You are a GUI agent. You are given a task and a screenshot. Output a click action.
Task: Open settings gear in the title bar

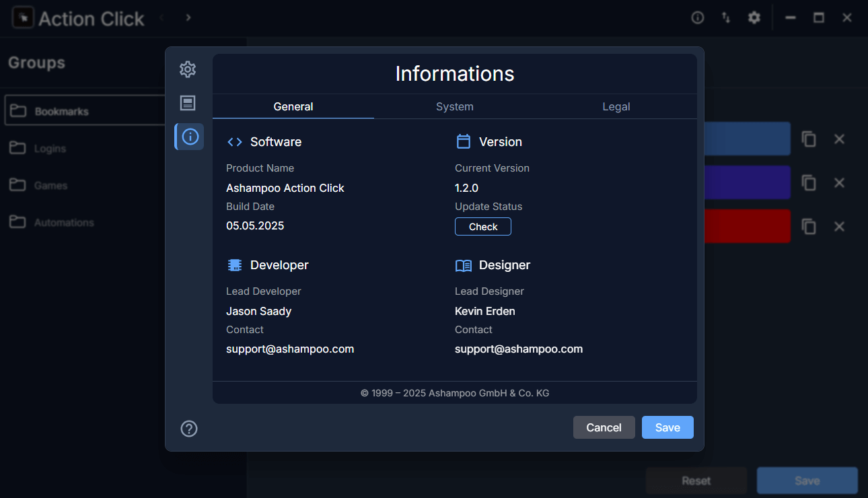pyautogui.click(x=754, y=18)
